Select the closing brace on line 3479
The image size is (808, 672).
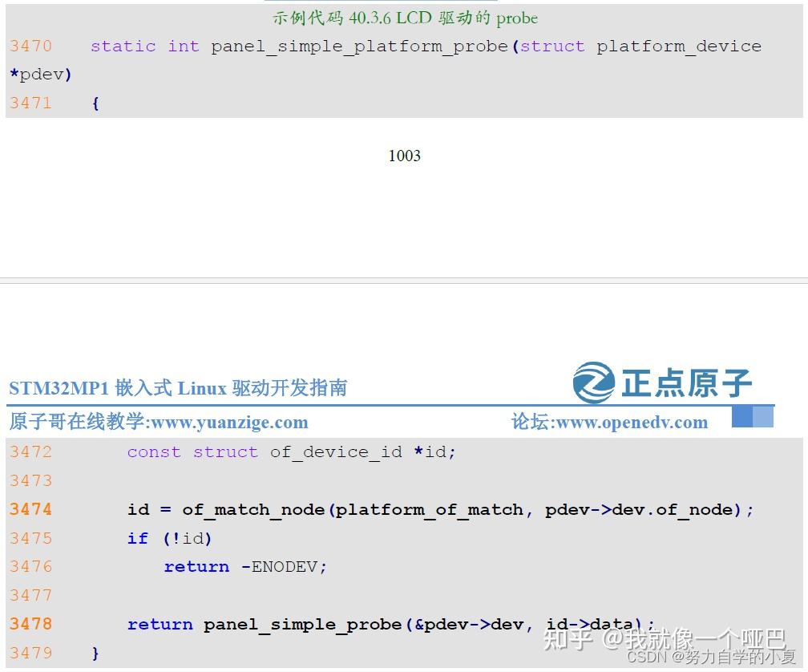pyautogui.click(x=95, y=653)
